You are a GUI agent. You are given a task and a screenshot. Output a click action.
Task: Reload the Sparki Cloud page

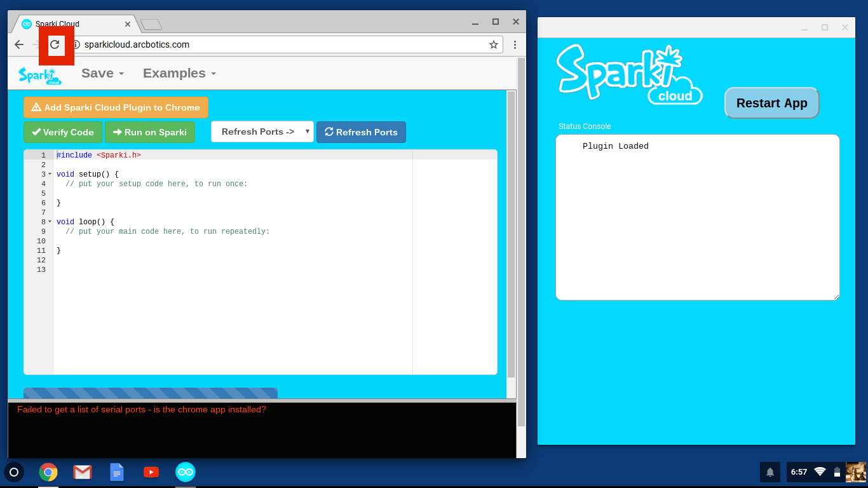pos(55,44)
